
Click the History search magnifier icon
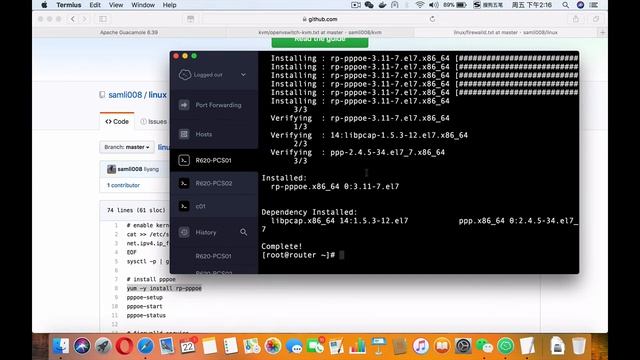(244, 232)
